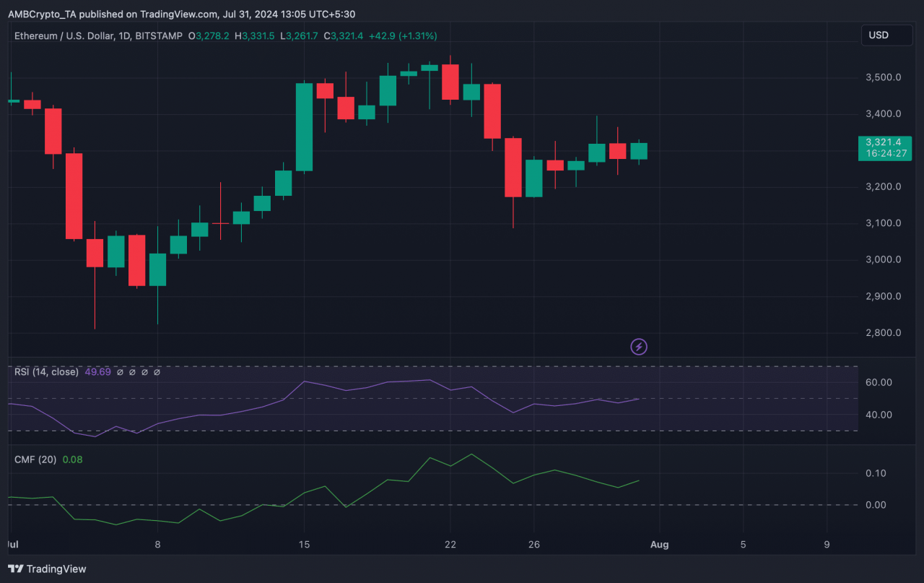
Task: Select the 22 date on time axis
Action: click(x=450, y=545)
